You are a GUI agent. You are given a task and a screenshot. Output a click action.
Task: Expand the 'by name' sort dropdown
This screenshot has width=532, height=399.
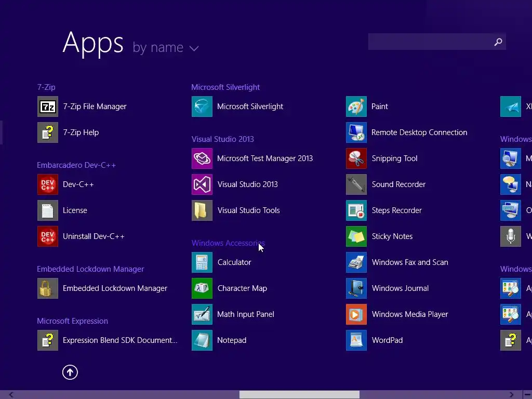point(166,47)
